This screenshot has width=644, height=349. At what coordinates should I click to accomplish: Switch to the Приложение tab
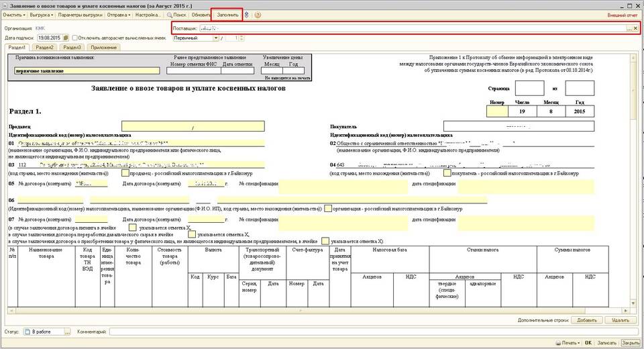click(x=103, y=48)
